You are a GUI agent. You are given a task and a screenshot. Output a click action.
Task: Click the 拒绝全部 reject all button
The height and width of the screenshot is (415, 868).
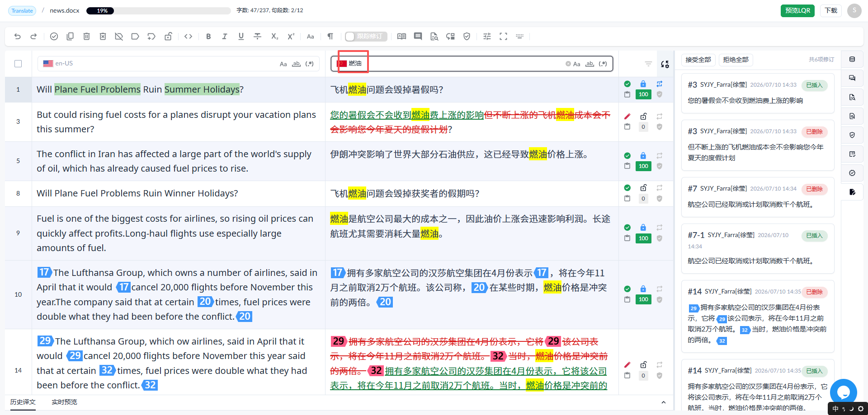(736, 60)
